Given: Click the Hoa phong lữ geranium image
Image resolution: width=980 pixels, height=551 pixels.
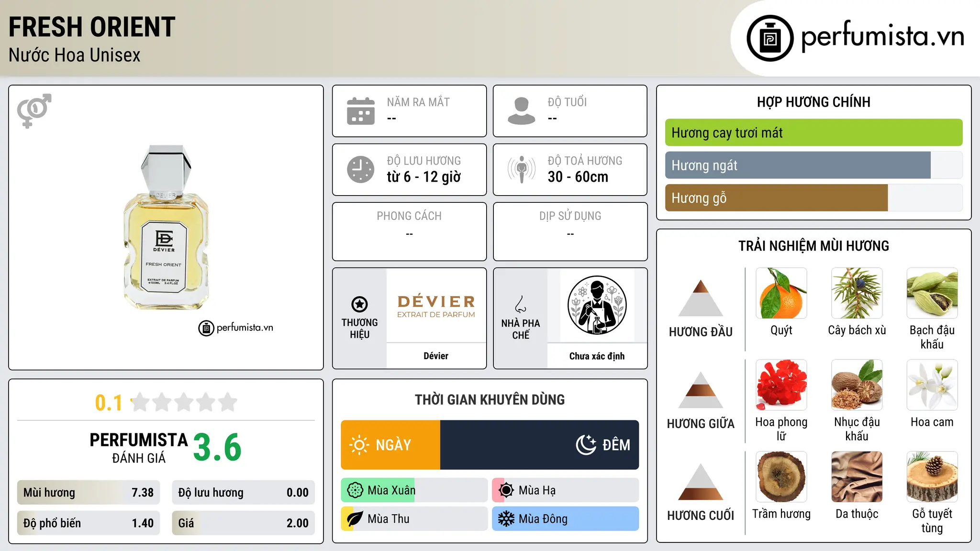Looking at the screenshot, I should 781,385.
